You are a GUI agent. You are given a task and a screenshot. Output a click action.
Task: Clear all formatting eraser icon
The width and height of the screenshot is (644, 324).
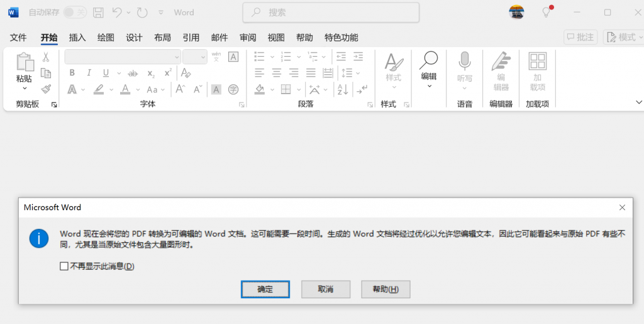click(x=186, y=73)
